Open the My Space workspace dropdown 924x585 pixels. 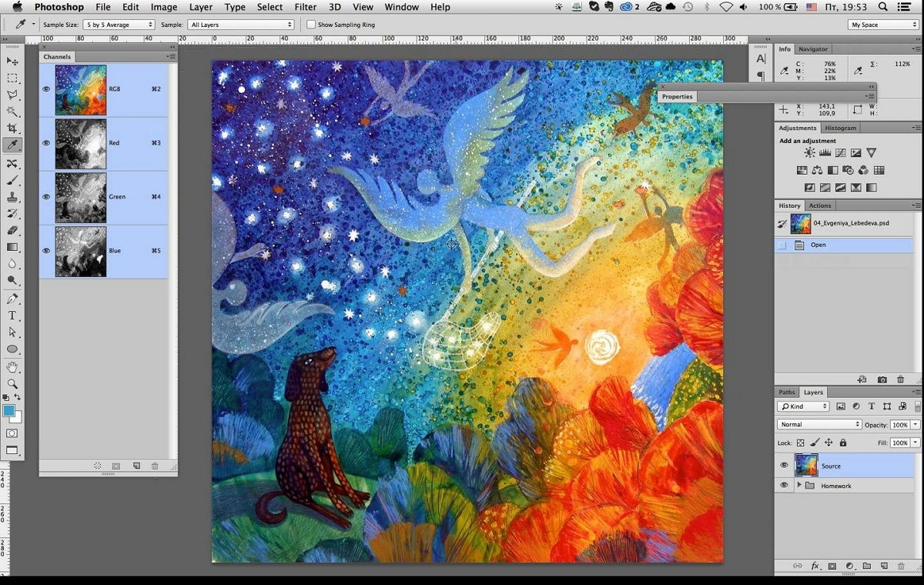click(x=883, y=25)
